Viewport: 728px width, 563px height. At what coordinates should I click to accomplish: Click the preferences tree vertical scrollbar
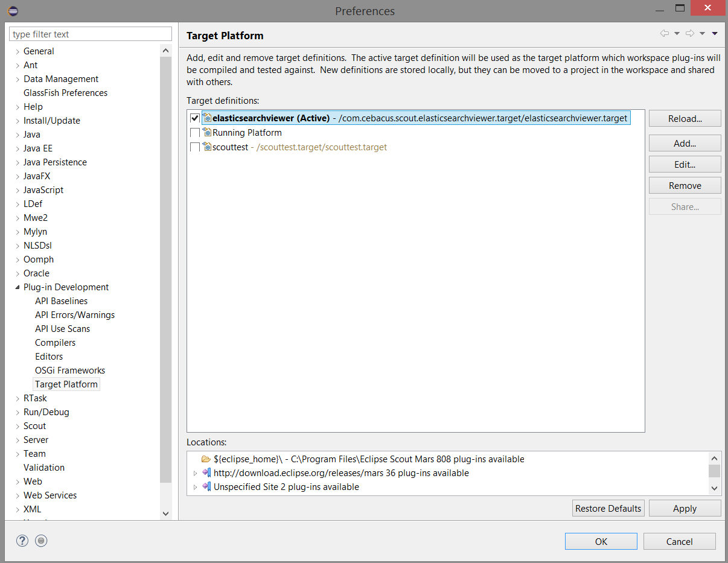tap(166, 266)
